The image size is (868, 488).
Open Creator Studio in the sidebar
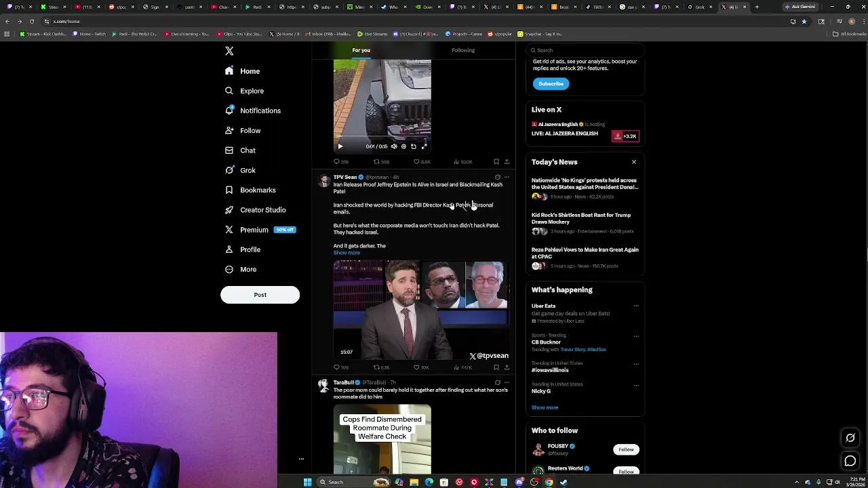256,209
